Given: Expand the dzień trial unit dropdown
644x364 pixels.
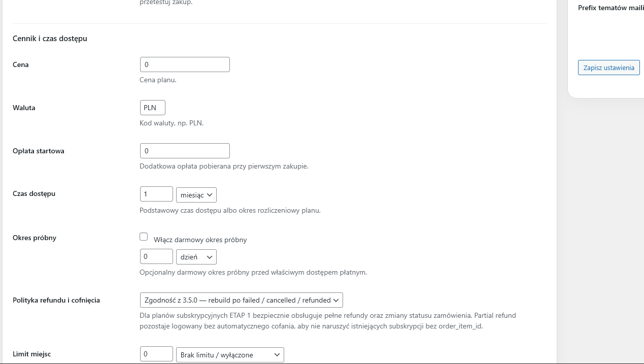Looking at the screenshot, I should pos(196,257).
